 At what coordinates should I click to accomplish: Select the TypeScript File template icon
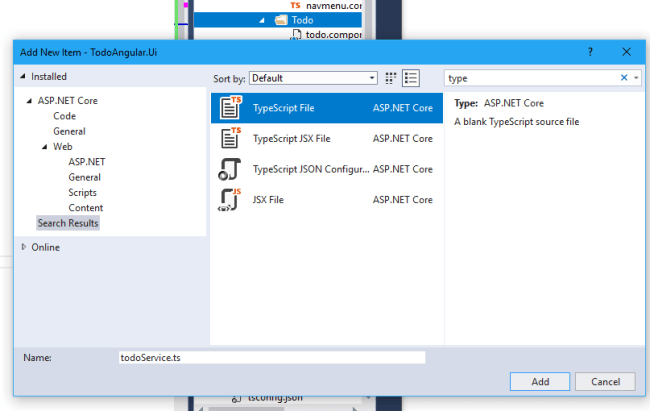tap(230, 108)
